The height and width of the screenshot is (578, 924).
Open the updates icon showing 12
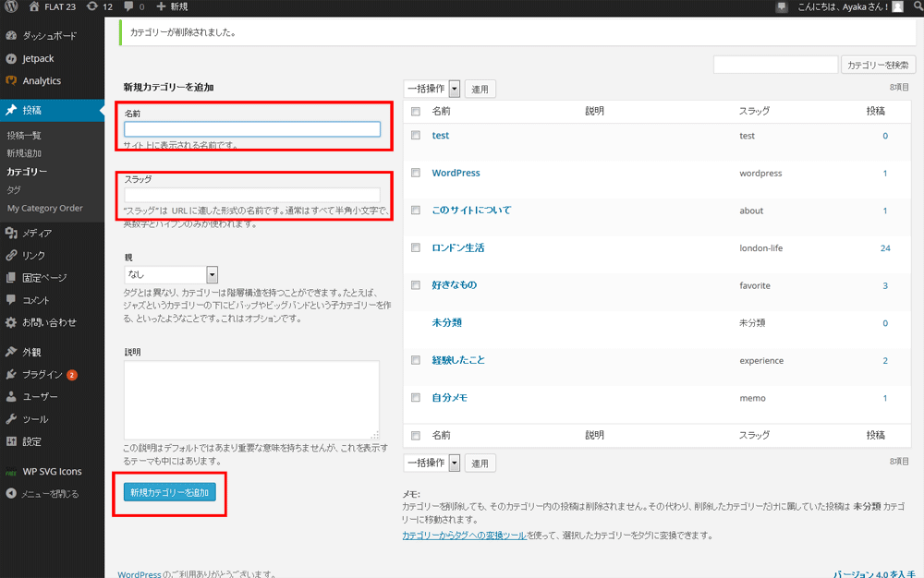[91, 7]
